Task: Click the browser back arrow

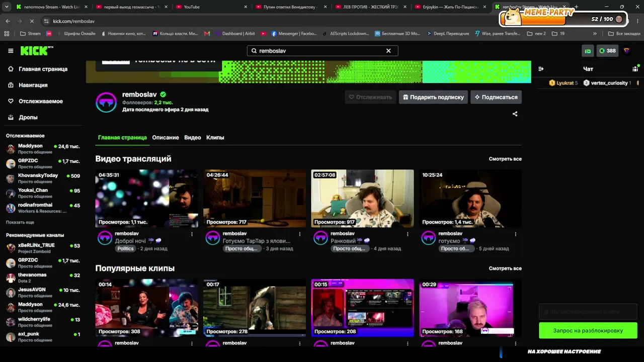Action: tap(8, 21)
